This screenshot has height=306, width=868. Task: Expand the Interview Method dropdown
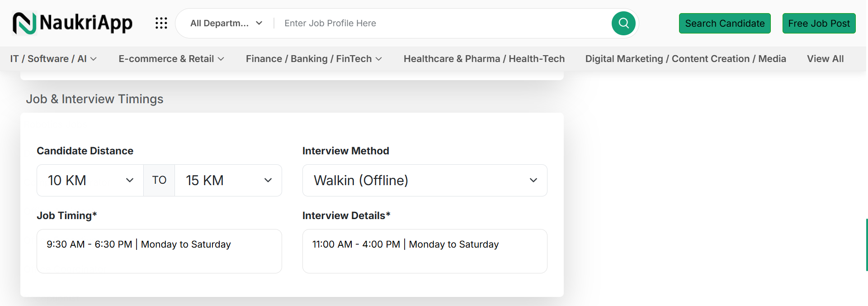click(425, 180)
